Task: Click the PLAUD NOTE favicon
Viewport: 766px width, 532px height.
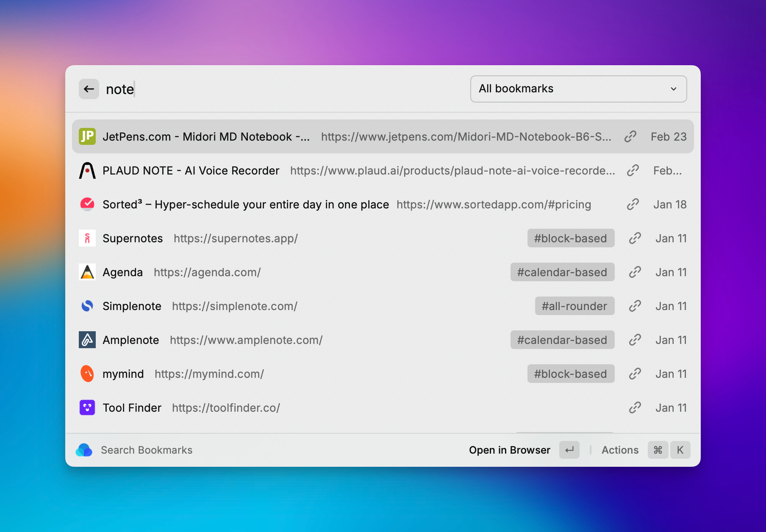Action: pyautogui.click(x=87, y=170)
